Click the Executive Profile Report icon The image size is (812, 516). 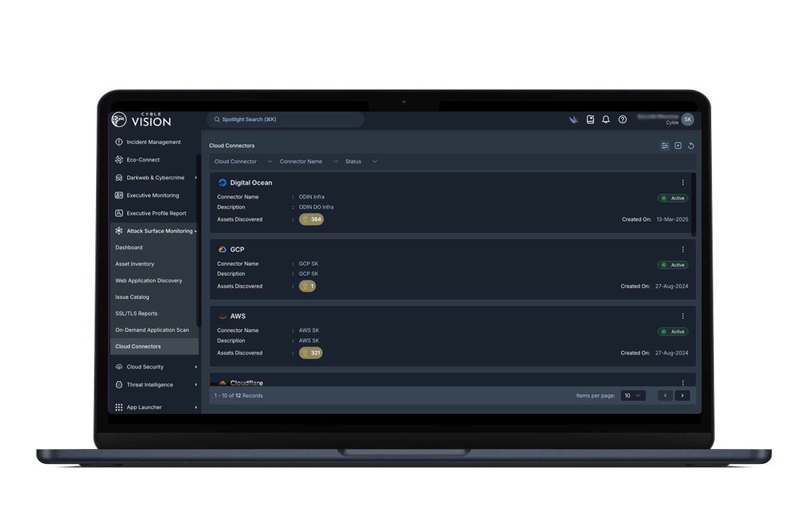click(x=119, y=214)
